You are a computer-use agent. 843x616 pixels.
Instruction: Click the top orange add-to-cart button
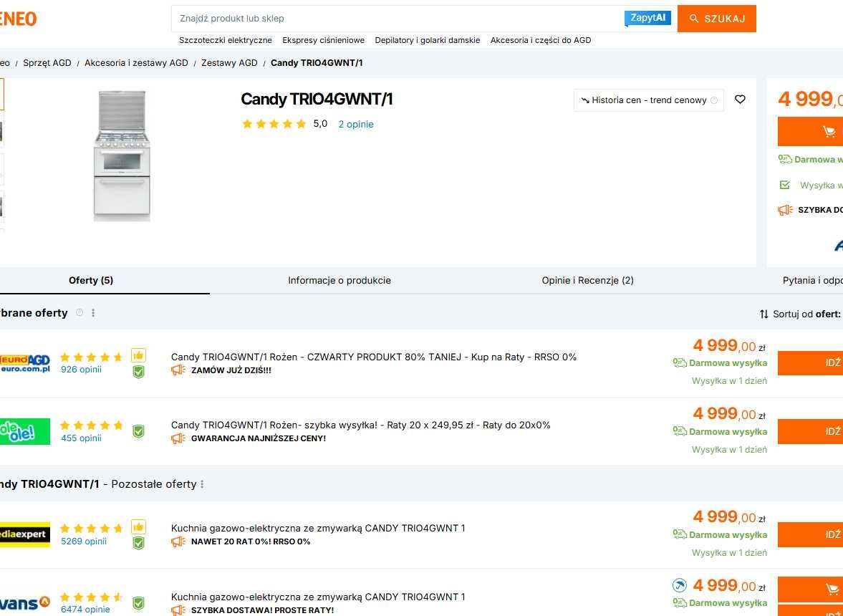[810, 132]
